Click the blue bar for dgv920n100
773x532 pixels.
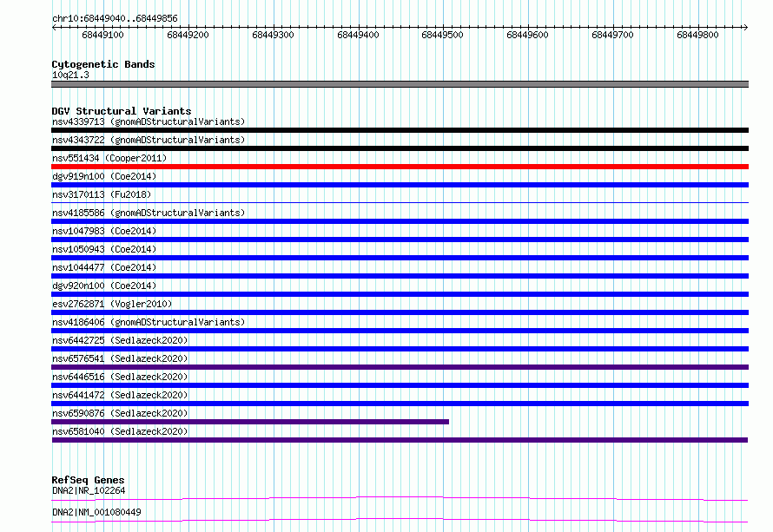tap(400, 294)
